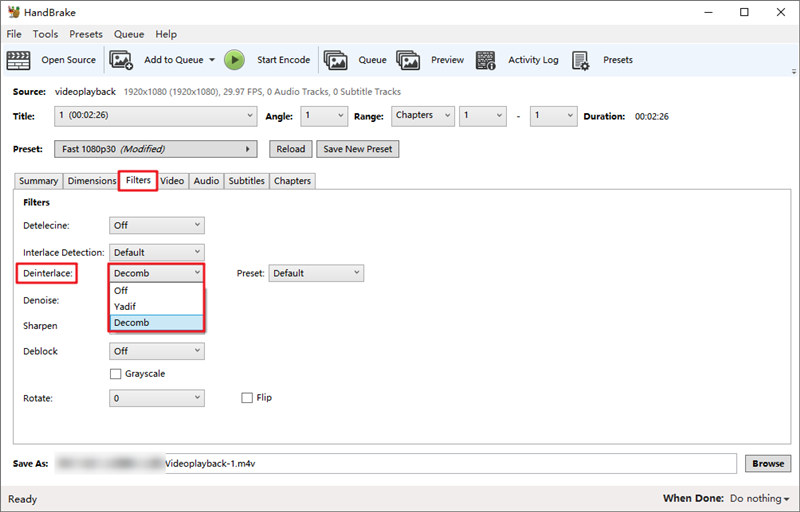The width and height of the screenshot is (800, 512).
Task: Click the source name videoplayback
Action: tap(85, 92)
